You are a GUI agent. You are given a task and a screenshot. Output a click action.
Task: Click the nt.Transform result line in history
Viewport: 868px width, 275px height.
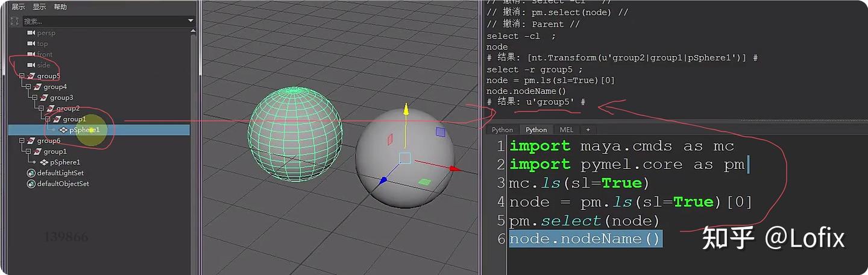[x=621, y=58]
